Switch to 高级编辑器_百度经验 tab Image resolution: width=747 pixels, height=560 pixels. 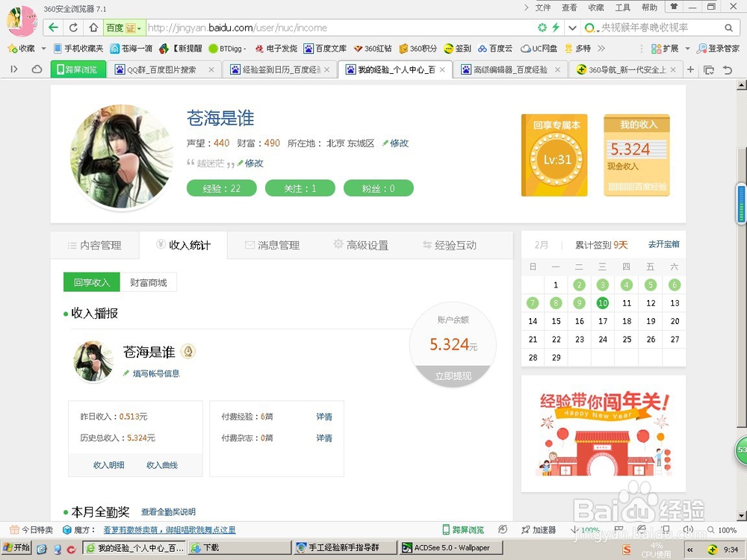click(510, 69)
